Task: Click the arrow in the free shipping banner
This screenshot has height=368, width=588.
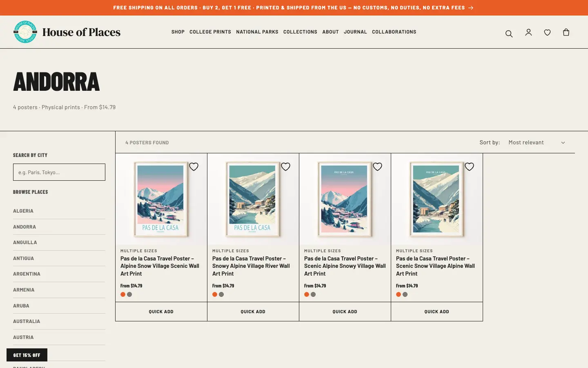Action: pyautogui.click(x=471, y=8)
